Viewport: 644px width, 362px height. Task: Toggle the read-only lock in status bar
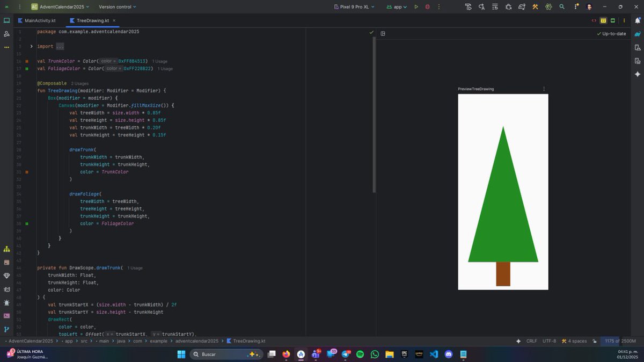(594, 341)
